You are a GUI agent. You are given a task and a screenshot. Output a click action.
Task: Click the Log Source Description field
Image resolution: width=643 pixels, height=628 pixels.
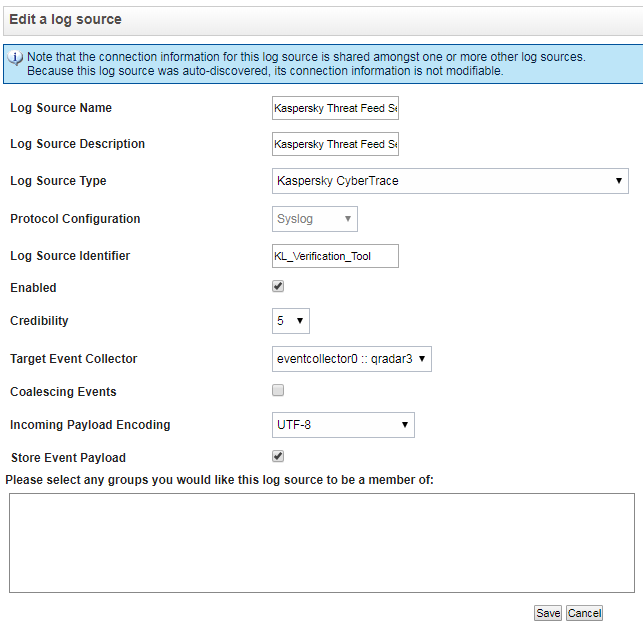click(x=335, y=144)
